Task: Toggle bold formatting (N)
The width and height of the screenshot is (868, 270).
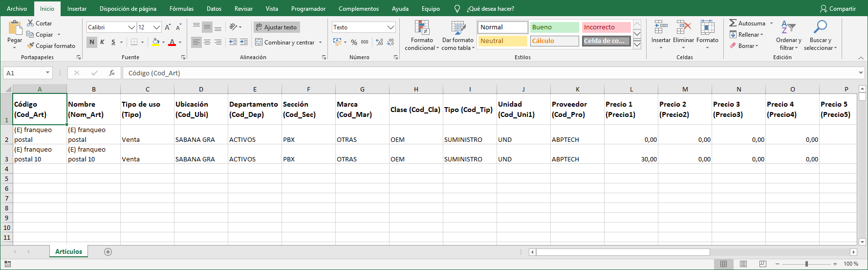Action: 92,42
